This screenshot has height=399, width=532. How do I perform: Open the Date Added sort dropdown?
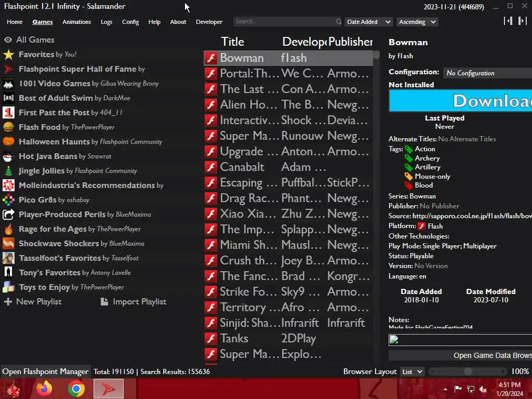click(368, 22)
